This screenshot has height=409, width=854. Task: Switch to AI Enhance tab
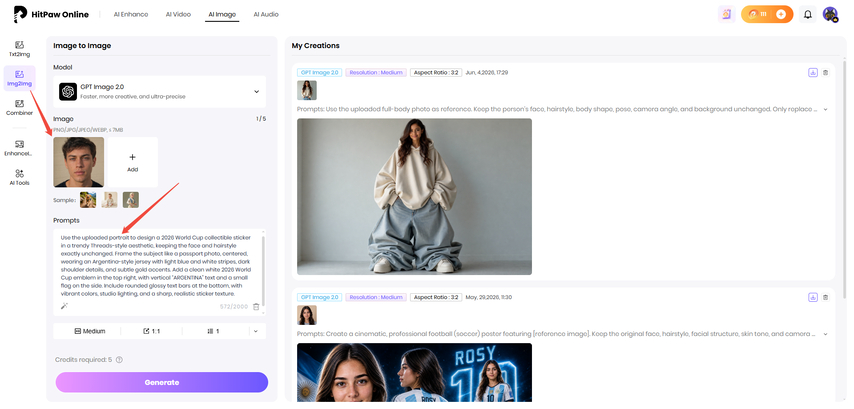131,14
